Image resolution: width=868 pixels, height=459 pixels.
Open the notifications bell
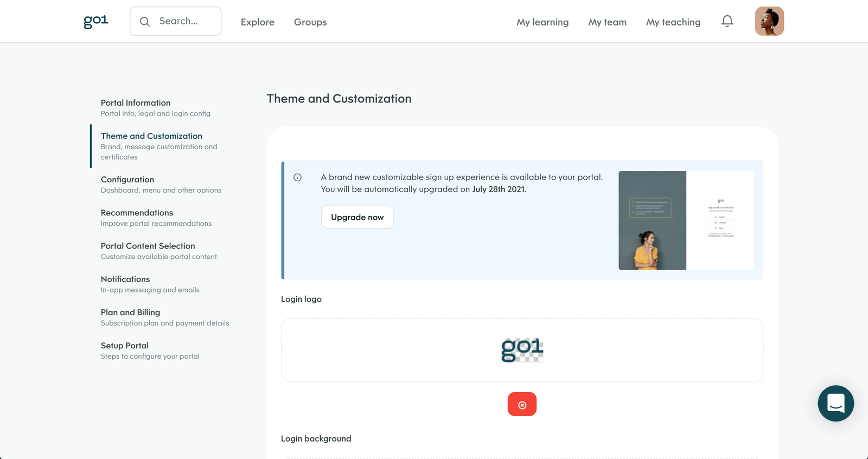tap(727, 21)
